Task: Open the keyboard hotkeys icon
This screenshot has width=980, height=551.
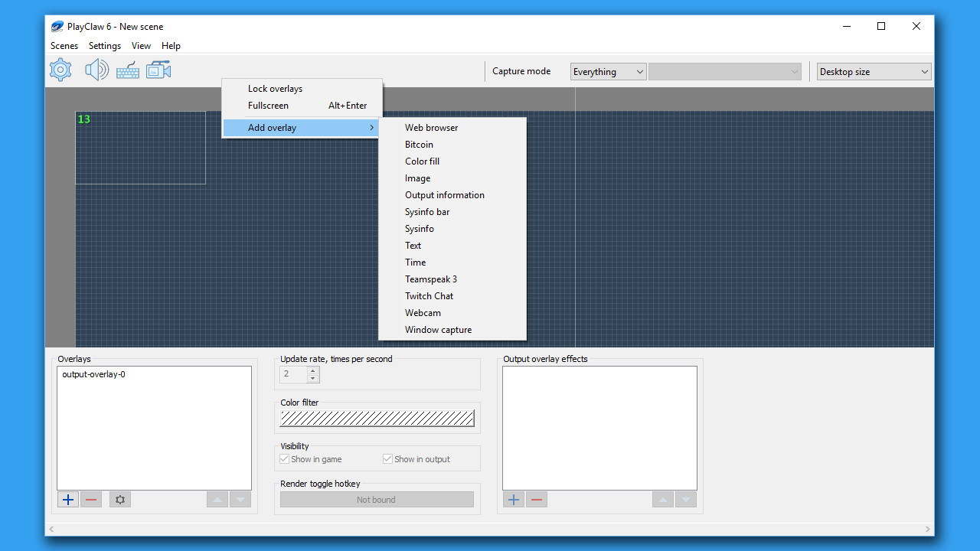Action: 127,70
